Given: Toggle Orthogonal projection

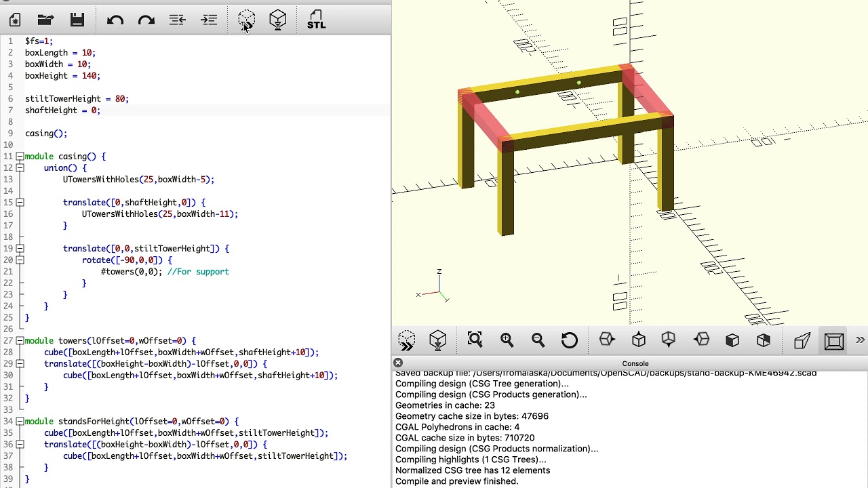Looking at the screenshot, I should (x=833, y=340).
